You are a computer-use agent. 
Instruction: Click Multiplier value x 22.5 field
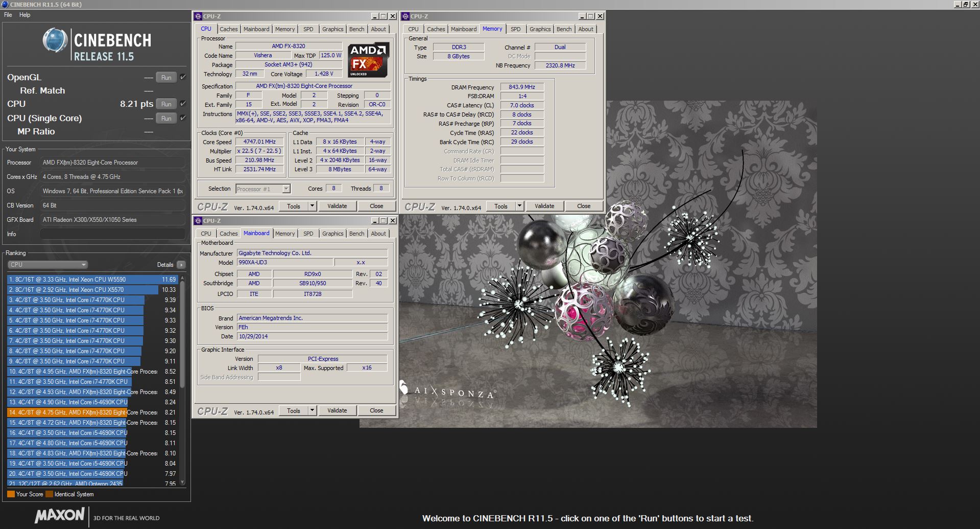(x=259, y=151)
